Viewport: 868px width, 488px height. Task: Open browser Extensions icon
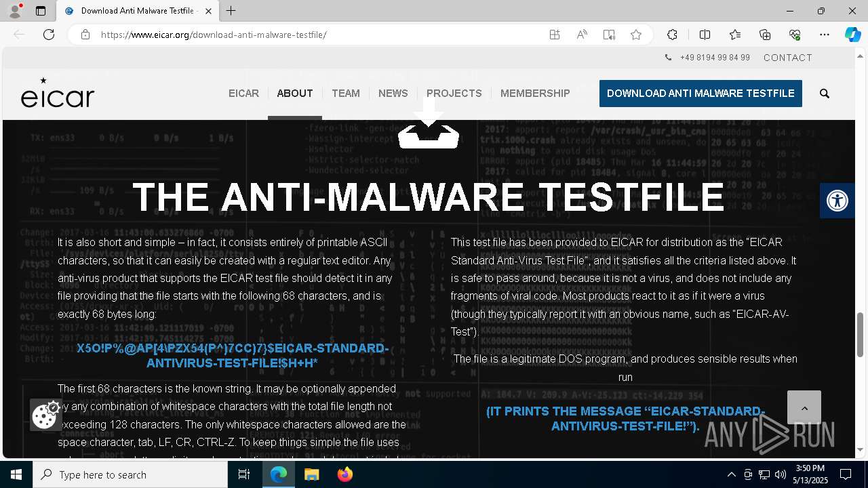[x=672, y=35]
